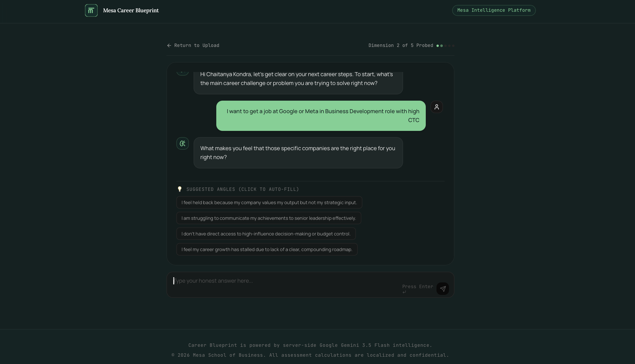Viewport: 635px width, 364px height.
Task: Click the paper-plane send icon
Action: [x=443, y=289]
